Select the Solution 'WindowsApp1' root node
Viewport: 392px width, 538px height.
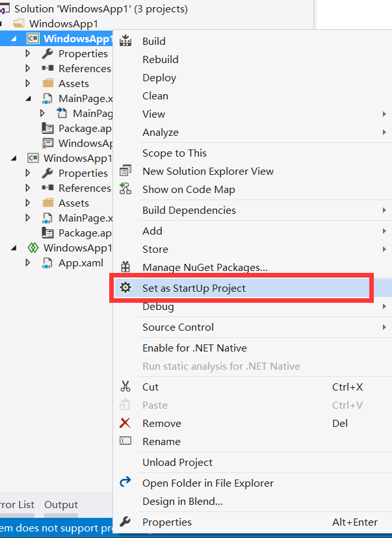pyautogui.click(x=101, y=9)
